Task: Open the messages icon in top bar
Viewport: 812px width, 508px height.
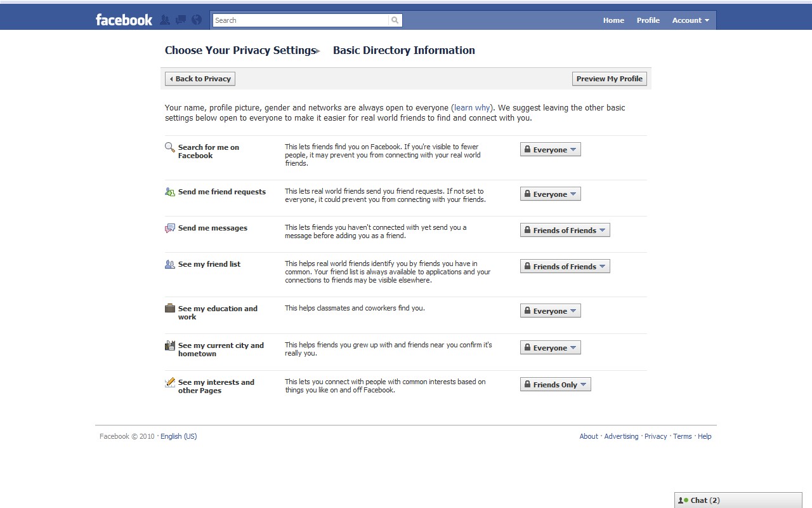Action: click(181, 20)
